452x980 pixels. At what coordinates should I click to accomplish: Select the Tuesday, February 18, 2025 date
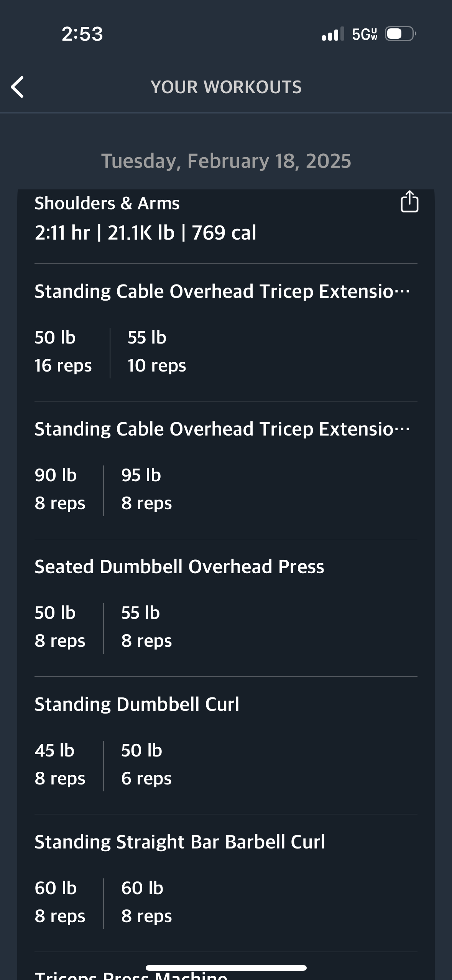pos(226,161)
